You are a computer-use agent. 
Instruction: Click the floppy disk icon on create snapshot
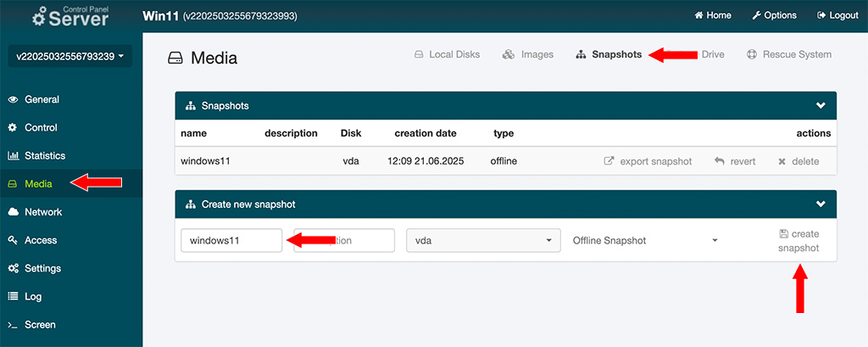(783, 234)
